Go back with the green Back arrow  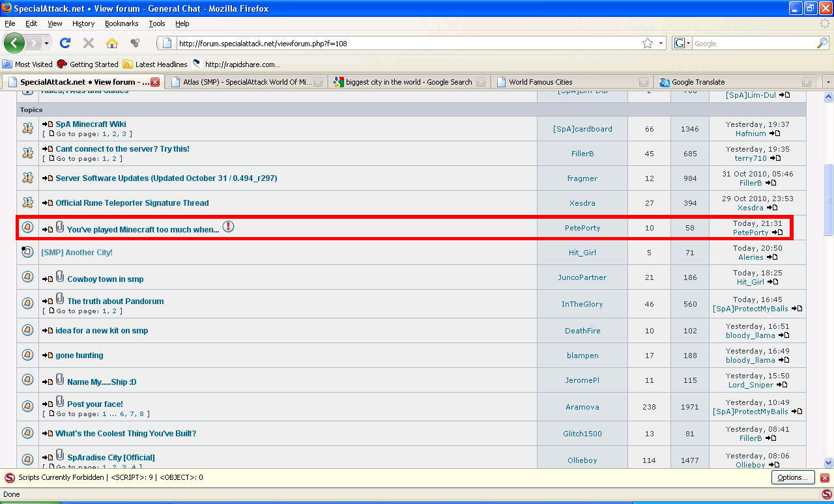point(14,43)
